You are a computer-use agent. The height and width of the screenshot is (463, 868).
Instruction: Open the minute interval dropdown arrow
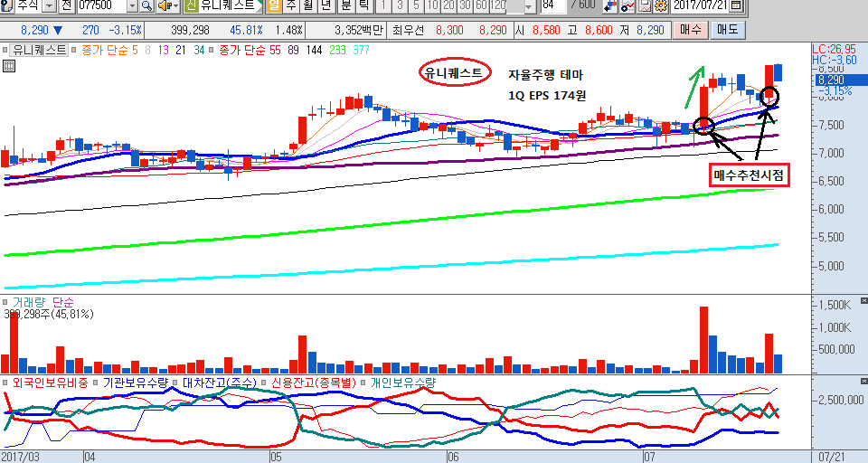[x=530, y=6]
